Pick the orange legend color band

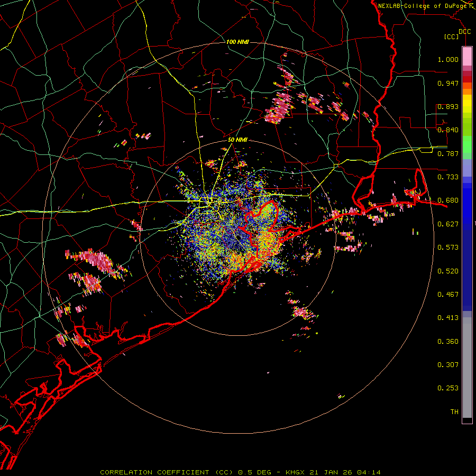(467, 92)
